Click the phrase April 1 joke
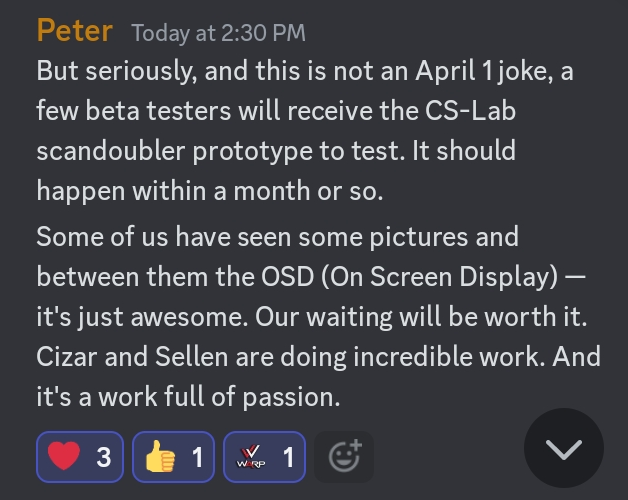Viewport: 628px width, 500px height. click(x=485, y=71)
